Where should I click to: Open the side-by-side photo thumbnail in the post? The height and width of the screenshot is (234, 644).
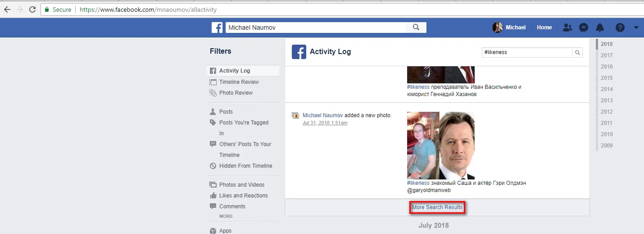[x=440, y=145]
